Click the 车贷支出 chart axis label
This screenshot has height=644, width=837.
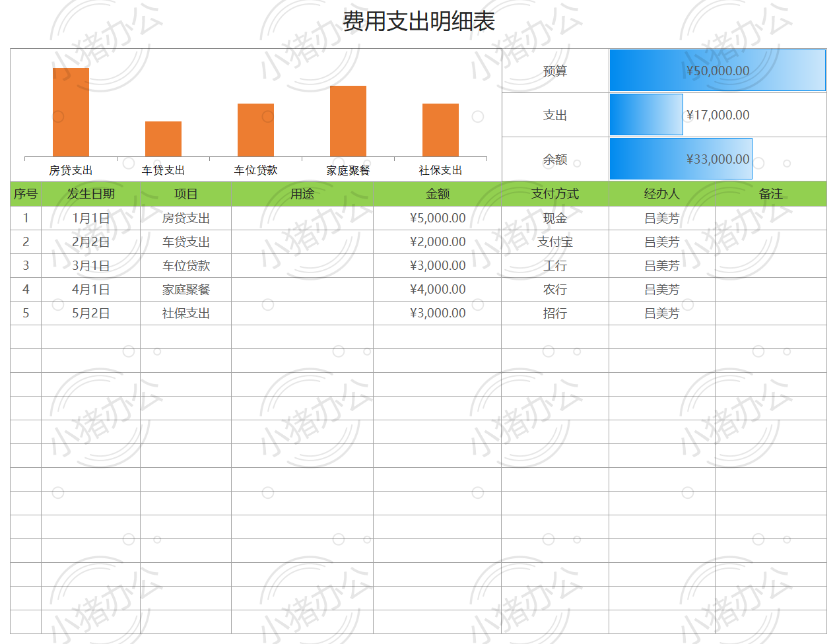(x=163, y=170)
